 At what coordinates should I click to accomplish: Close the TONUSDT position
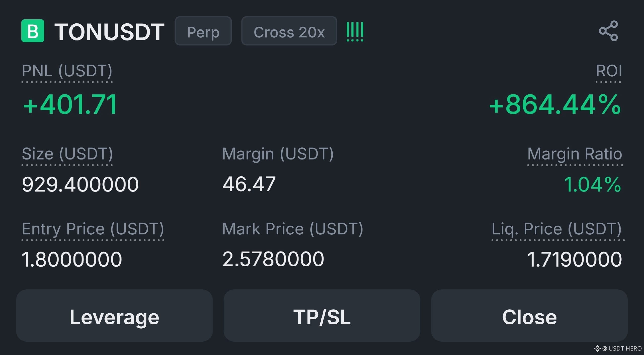point(530,316)
